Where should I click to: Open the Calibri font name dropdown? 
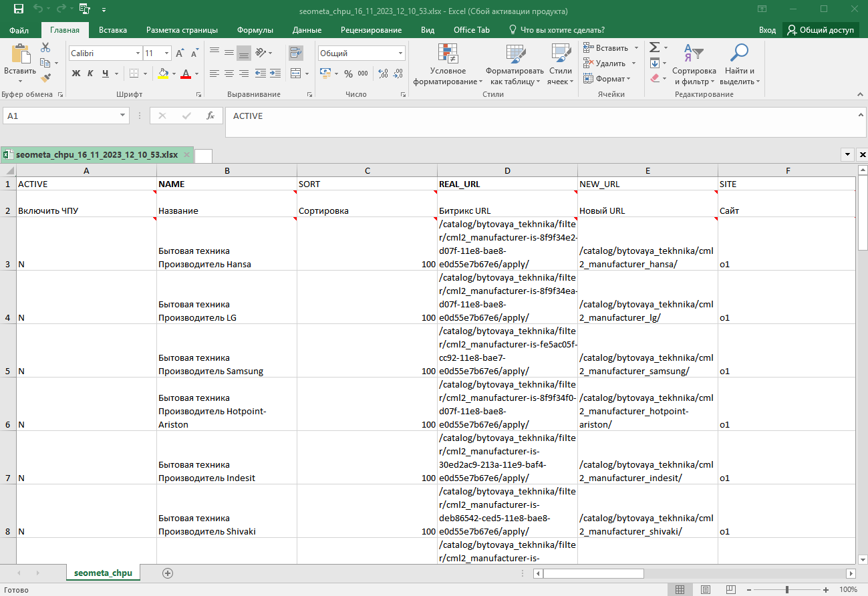pos(138,53)
